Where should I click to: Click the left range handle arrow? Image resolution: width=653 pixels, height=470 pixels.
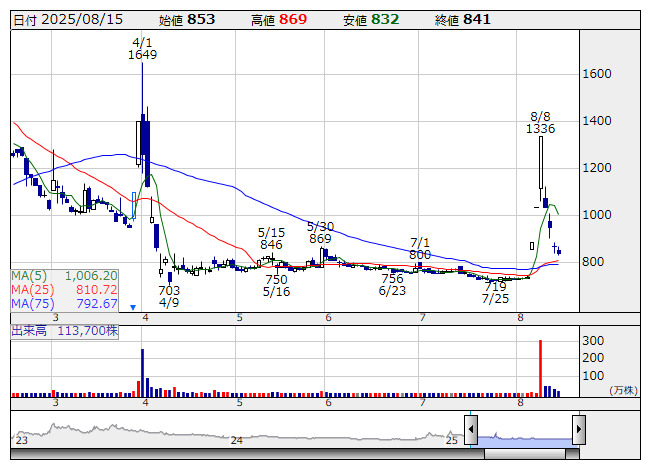point(471,429)
